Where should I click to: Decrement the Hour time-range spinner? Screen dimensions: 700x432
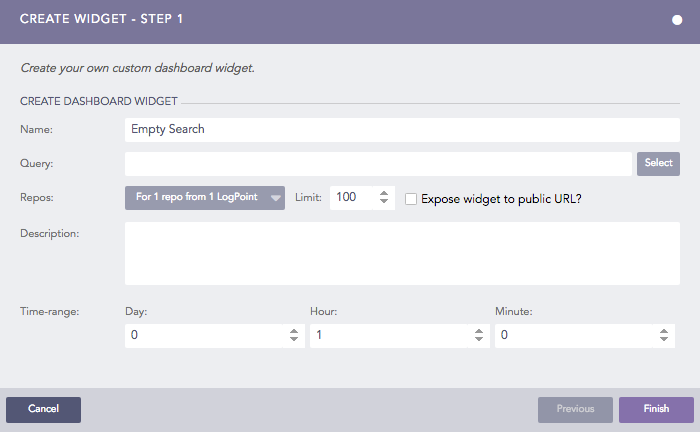[479, 341]
